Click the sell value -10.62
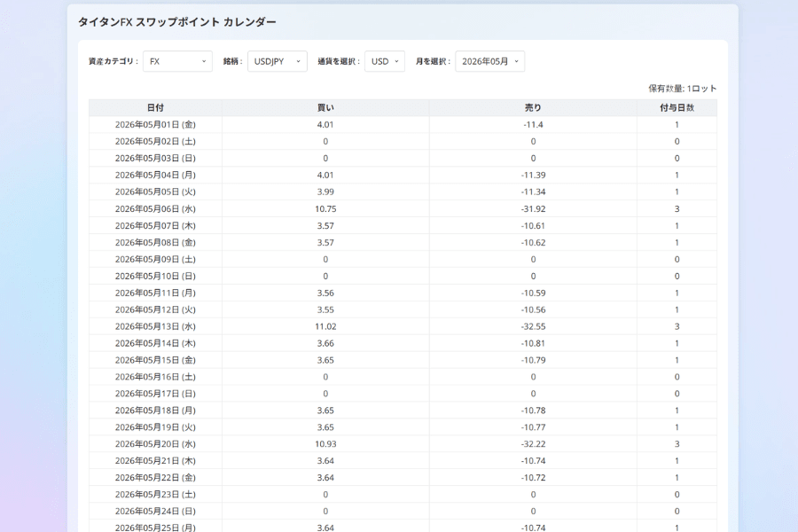 coord(533,242)
